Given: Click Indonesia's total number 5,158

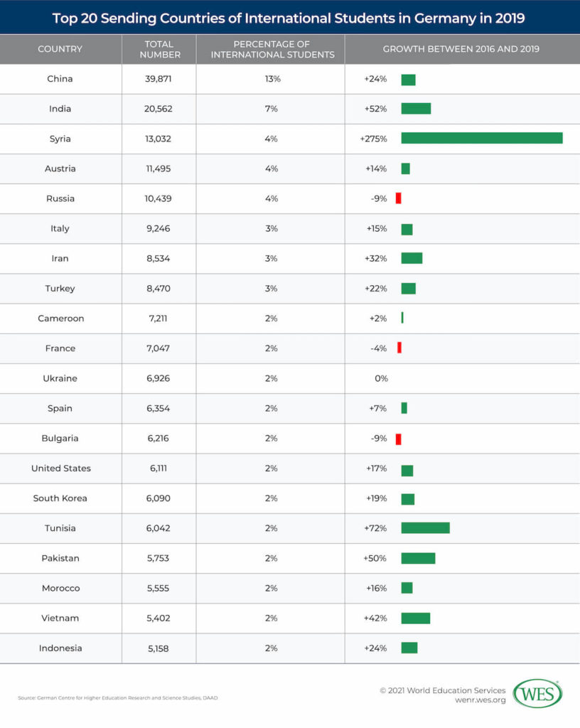Looking at the screenshot, I should [x=159, y=648].
